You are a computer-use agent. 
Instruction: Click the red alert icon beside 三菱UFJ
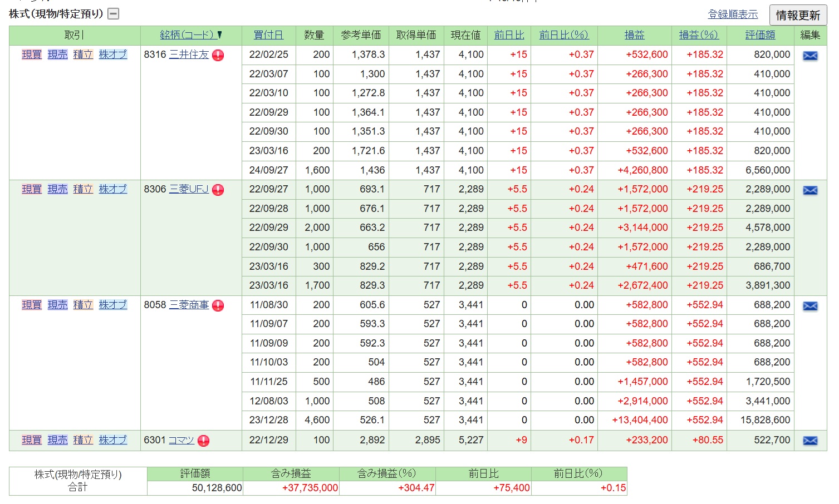(x=218, y=190)
